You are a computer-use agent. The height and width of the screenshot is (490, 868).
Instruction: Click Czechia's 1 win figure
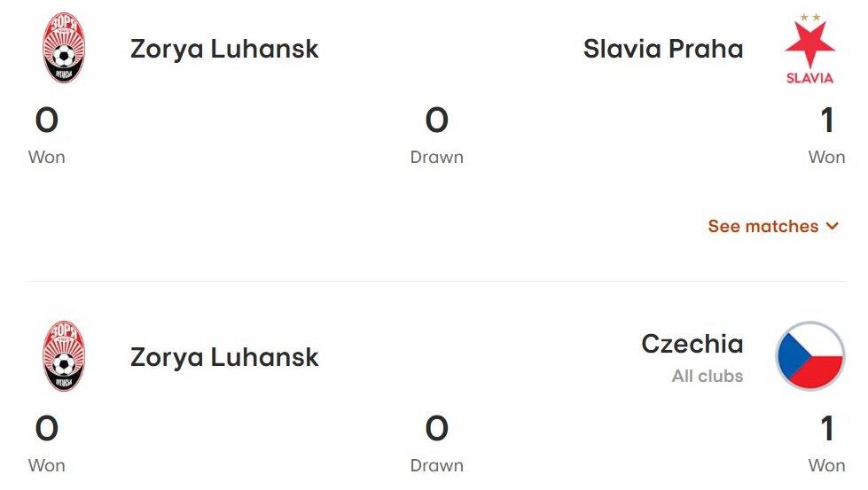tap(826, 429)
